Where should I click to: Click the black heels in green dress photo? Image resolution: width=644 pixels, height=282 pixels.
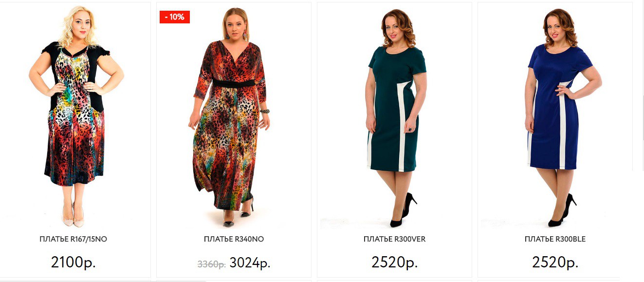404,210
